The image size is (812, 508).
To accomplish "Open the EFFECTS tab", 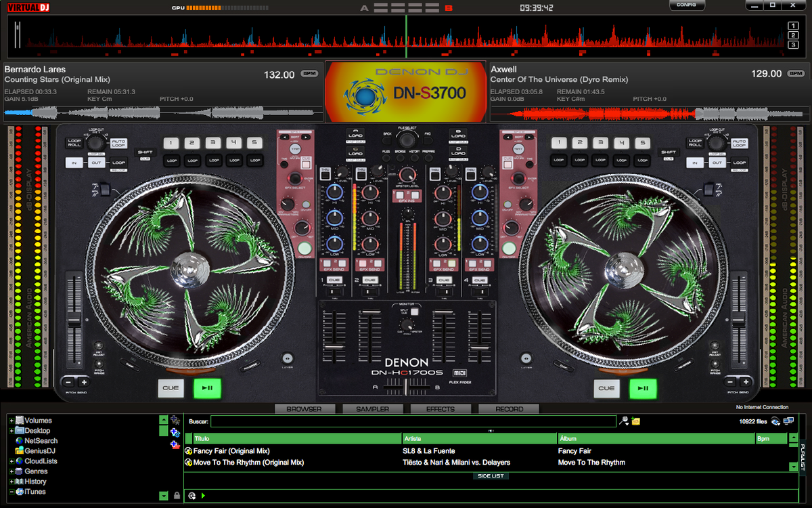I will pos(441,409).
